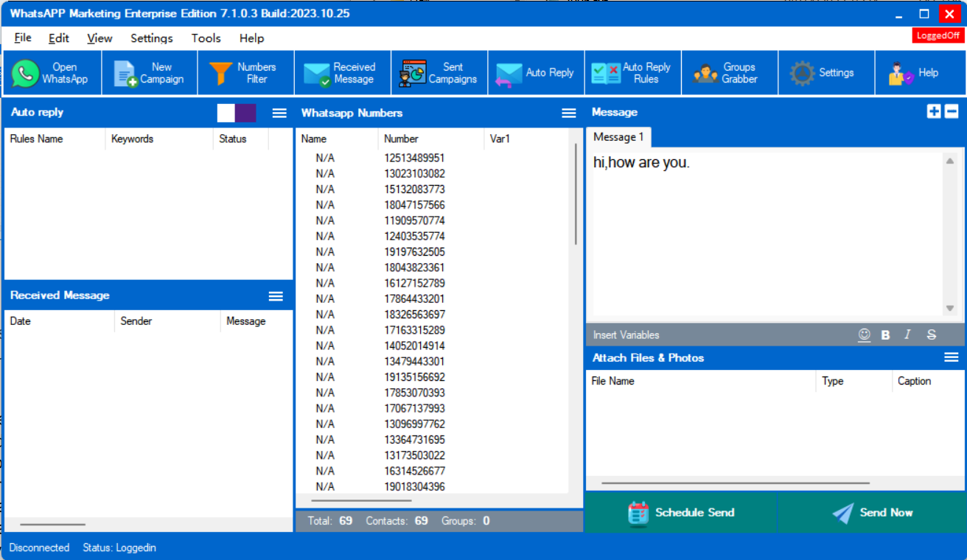Open WhatsApp from the toolbar
Screen dimensions: 967x560
tap(52, 73)
